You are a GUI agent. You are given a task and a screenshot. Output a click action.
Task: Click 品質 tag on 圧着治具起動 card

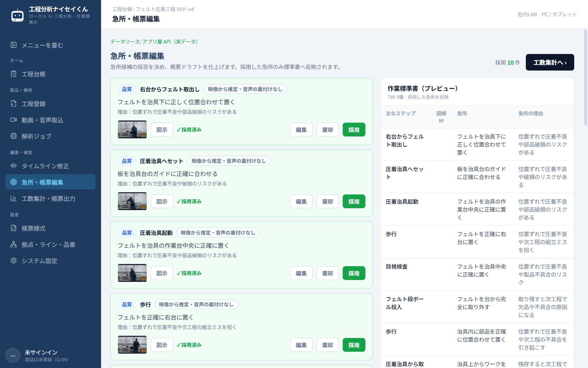point(127,233)
